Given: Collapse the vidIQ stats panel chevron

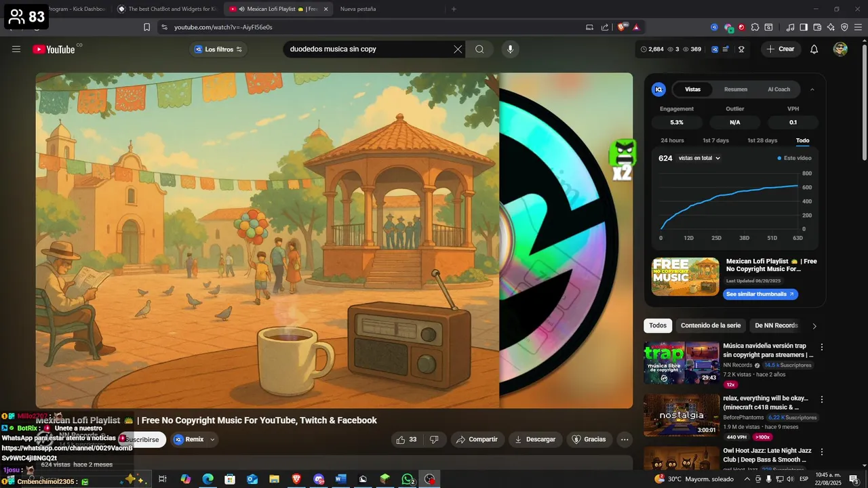Looking at the screenshot, I should coord(812,89).
